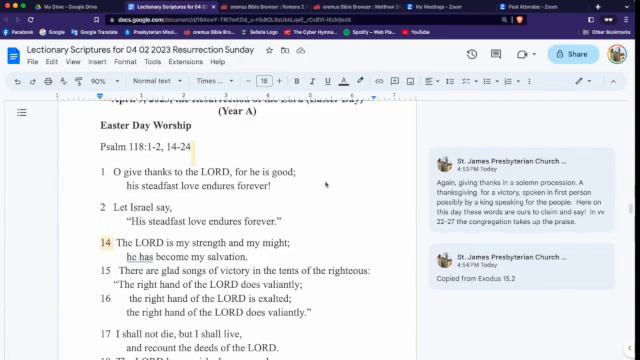This screenshot has height=360, width=640.
Task: Open the comment history
Action: click(x=496, y=54)
